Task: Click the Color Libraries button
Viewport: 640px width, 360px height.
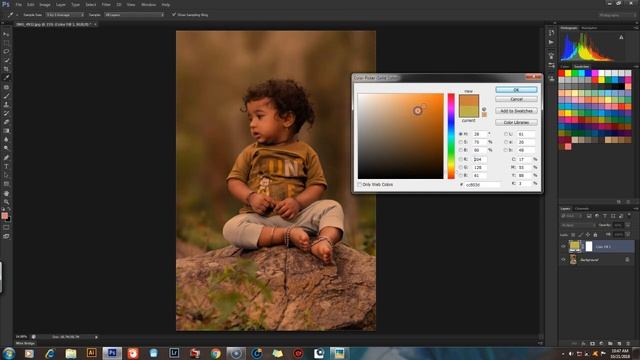Action: pyautogui.click(x=516, y=122)
